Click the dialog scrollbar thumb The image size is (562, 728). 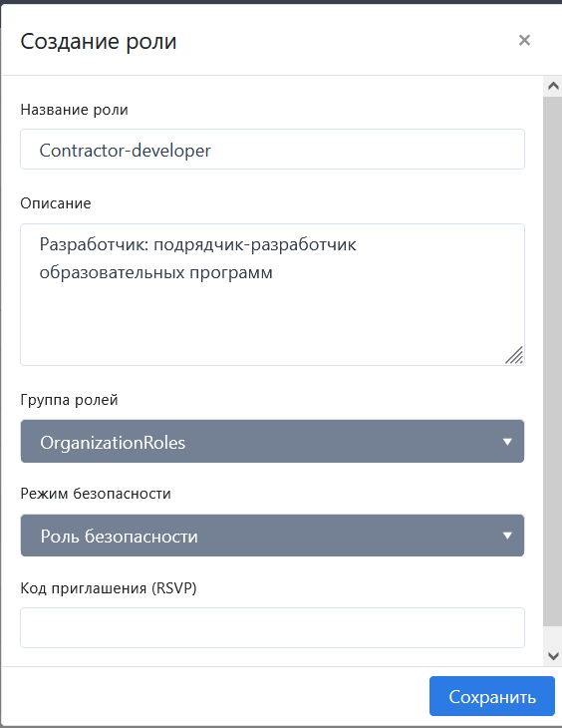click(x=553, y=361)
